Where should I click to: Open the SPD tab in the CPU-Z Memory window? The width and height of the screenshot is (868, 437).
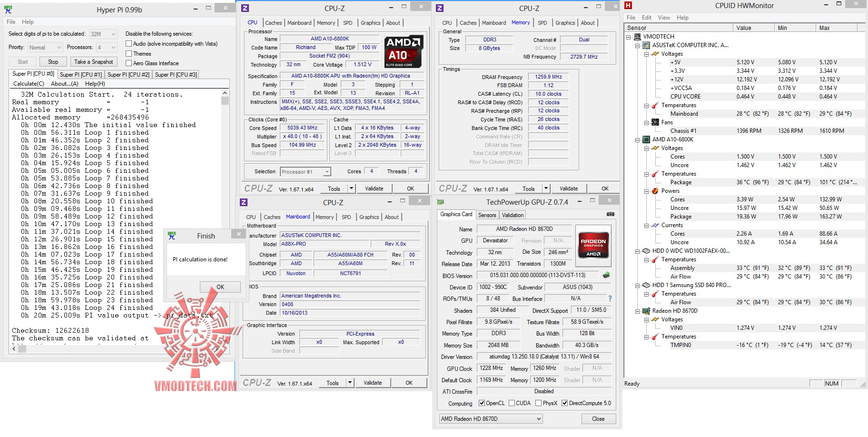542,23
